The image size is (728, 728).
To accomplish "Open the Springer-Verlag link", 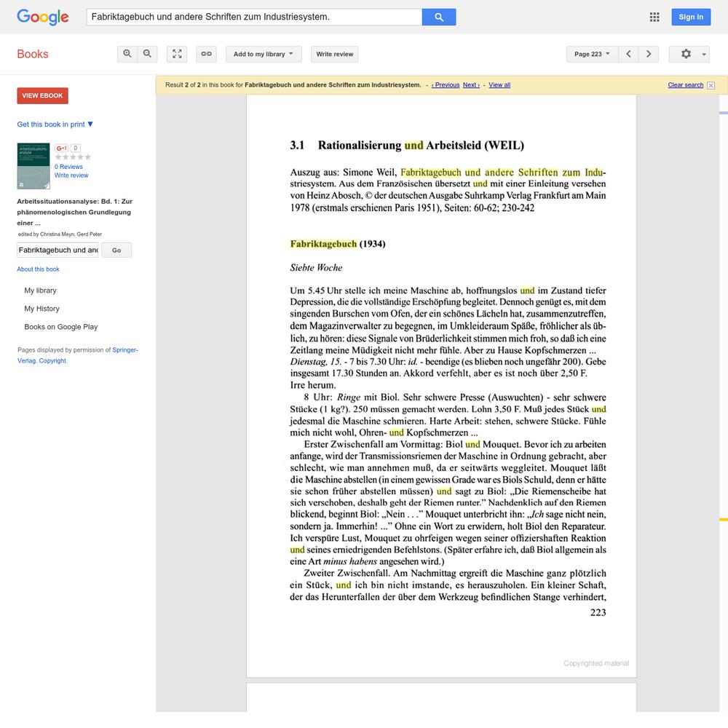I will pos(78,355).
